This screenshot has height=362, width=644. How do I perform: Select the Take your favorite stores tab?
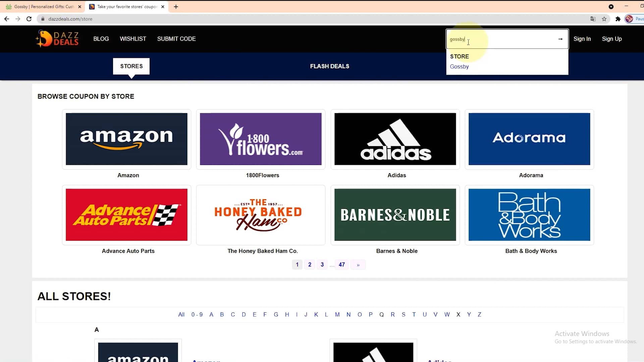(x=127, y=7)
